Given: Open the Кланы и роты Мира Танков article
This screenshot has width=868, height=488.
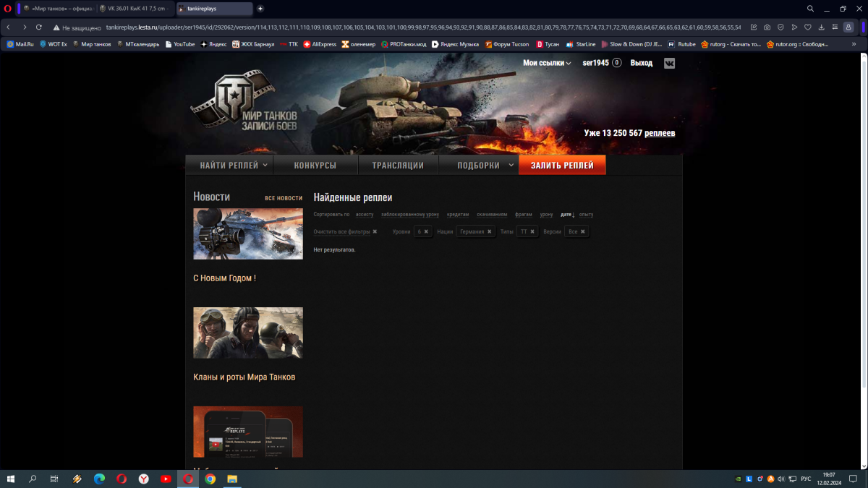Looking at the screenshot, I should point(244,377).
